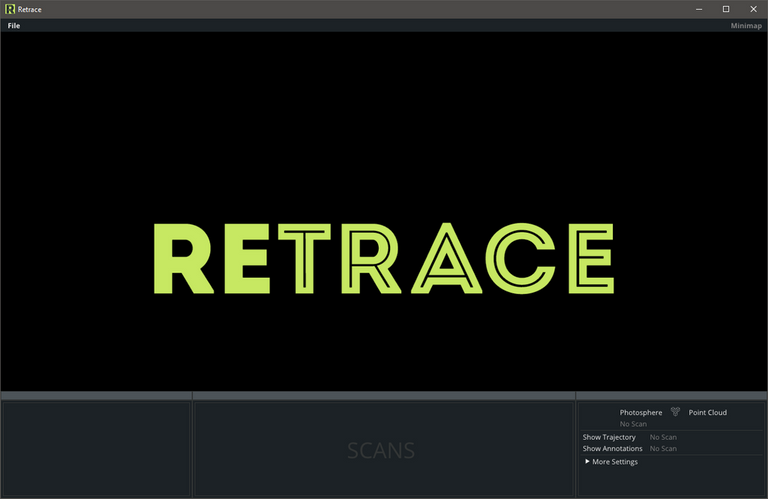Click 'No Scan' beside Show Annotations
The width and height of the screenshot is (768, 499).
pos(663,448)
